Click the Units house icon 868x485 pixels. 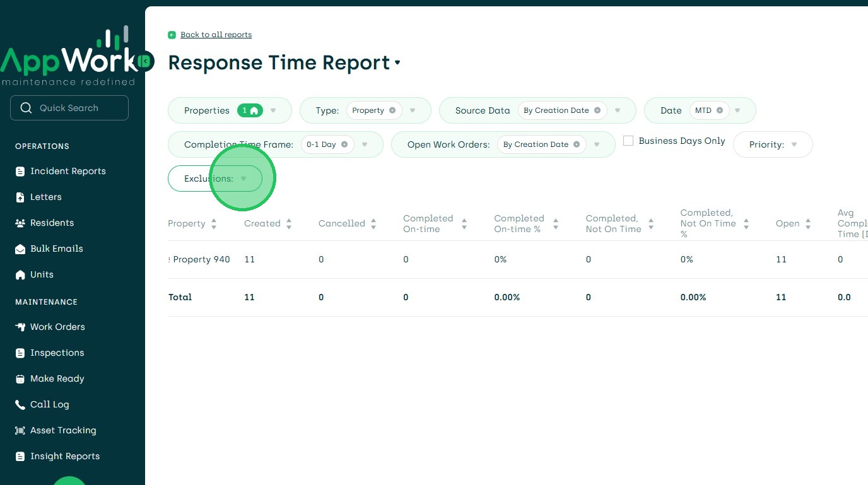[x=20, y=275]
